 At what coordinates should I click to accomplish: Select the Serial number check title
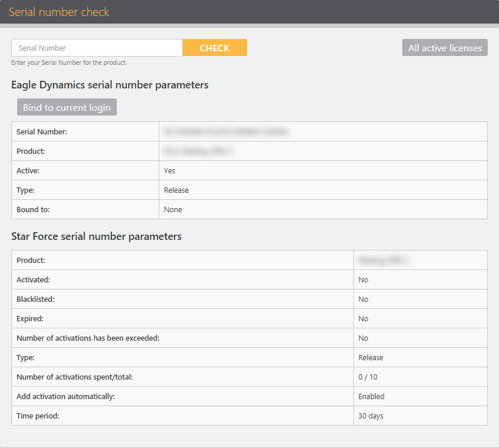tap(59, 12)
